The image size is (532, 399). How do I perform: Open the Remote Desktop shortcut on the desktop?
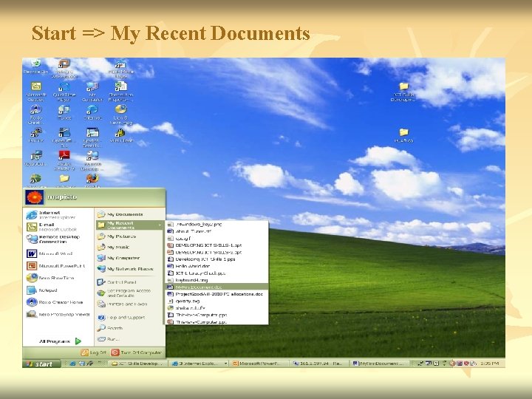pyautogui.click(x=92, y=160)
